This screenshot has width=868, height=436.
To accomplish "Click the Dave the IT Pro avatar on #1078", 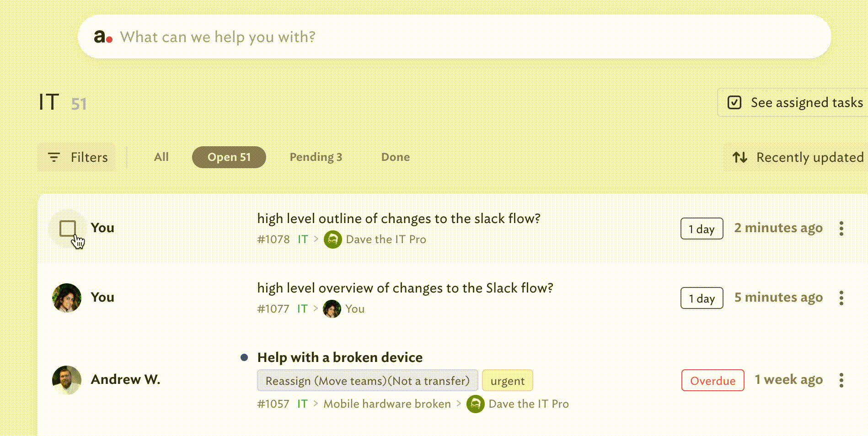I will (x=333, y=239).
